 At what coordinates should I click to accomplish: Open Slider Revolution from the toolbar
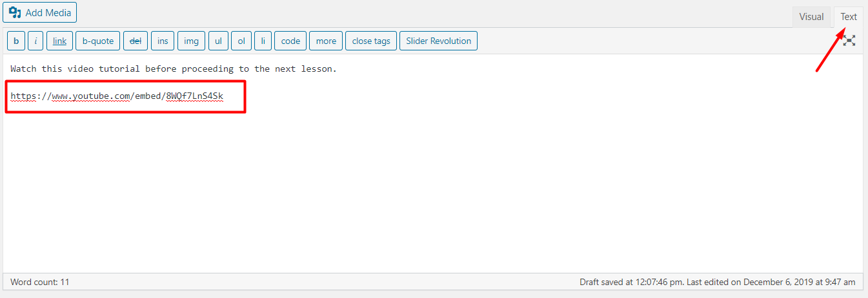click(438, 41)
